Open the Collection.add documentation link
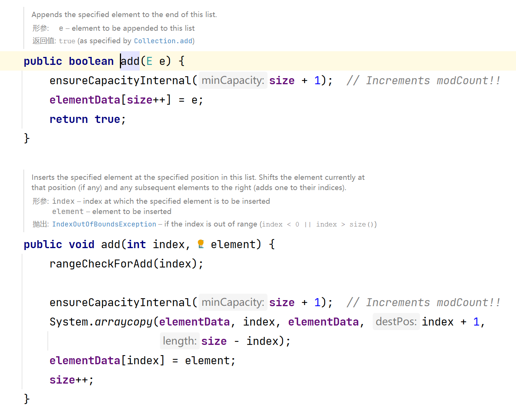The image size is (516, 420). pos(163,41)
